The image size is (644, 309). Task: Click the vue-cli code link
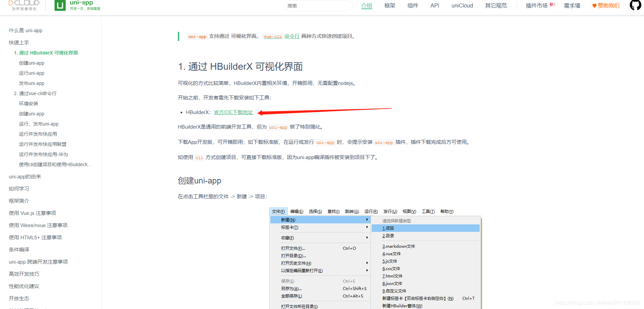tap(273, 37)
